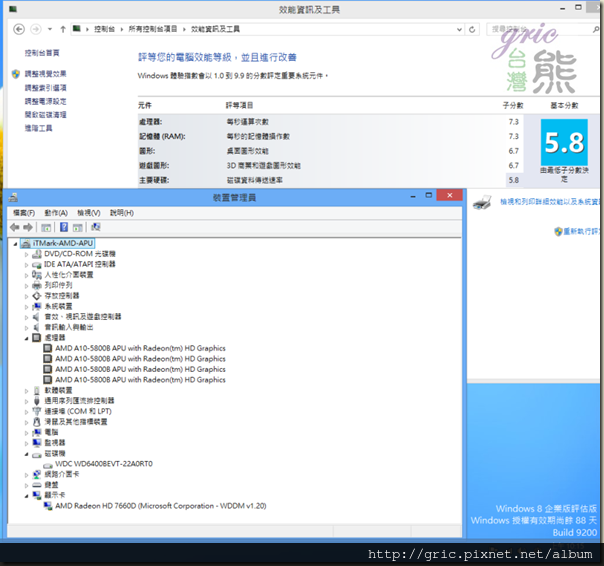Image resolution: width=604 pixels, height=566 pixels.
Task: Expand the 音效、視訊及遊戲控制器 node arrow
Action: [x=26, y=317]
